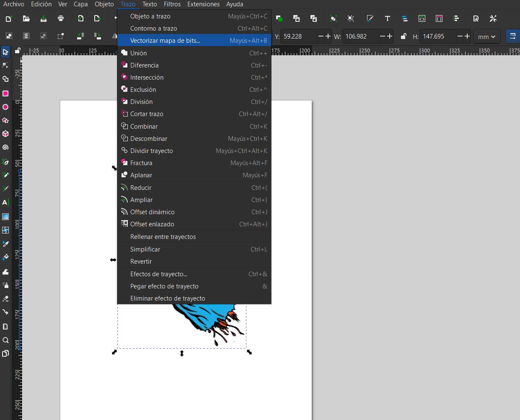Toggle snapping with the highlighted snap button
Viewport: 520px width, 420px height.
click(512, 36)
